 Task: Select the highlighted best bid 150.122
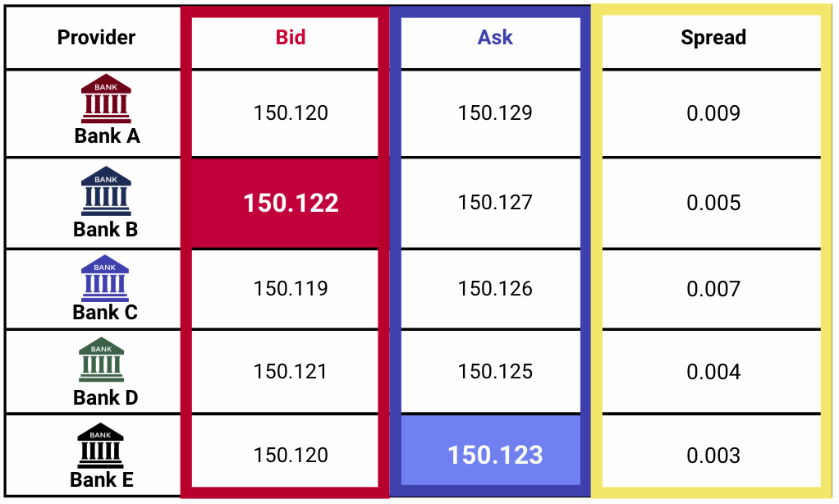[x=291, y=204]
